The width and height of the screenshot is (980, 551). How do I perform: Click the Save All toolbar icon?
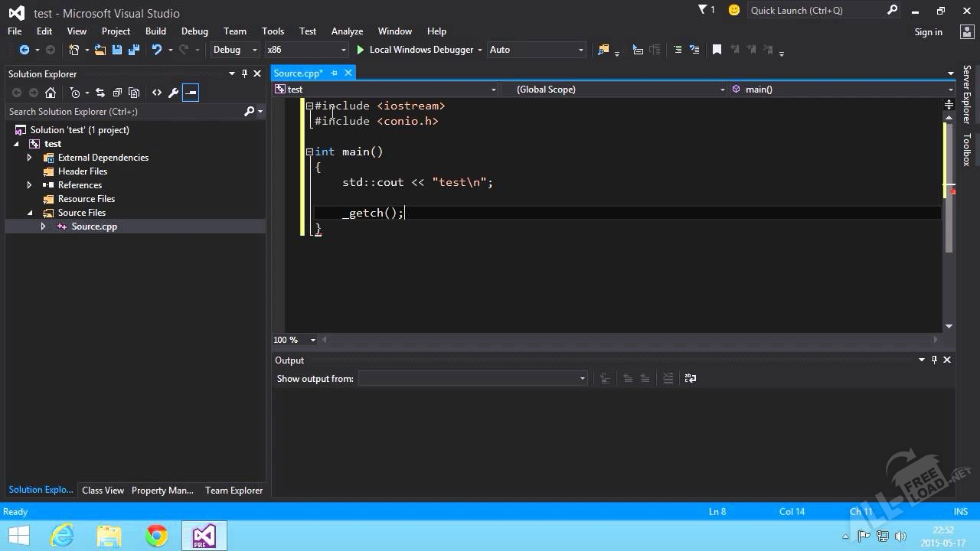[x=134, y=50]
